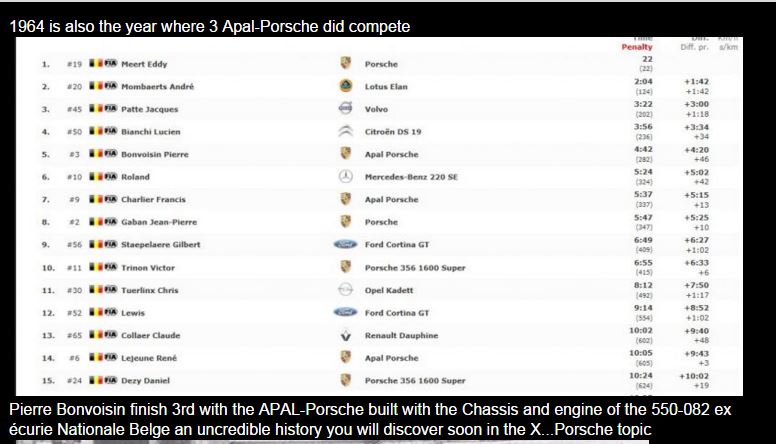
Task: Click the Lotus logo next to Lotus Elan
Action: pos(345,86)
